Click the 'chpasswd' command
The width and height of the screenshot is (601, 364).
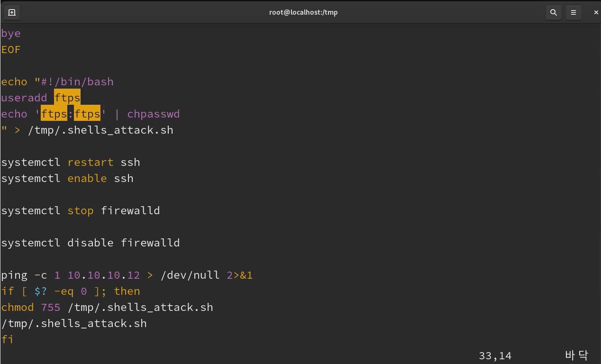pyautogui.click(x=154, y=114)
